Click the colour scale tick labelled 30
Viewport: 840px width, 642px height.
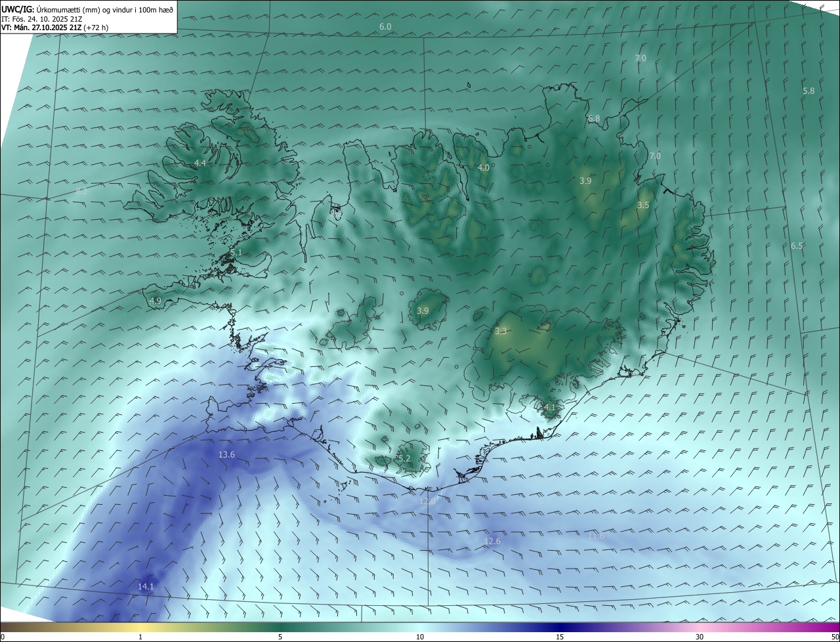pos(700,637)
